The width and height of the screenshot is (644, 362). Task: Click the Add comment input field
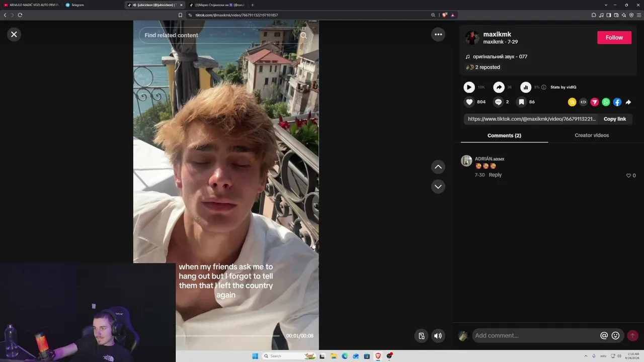tap(535, 336)
